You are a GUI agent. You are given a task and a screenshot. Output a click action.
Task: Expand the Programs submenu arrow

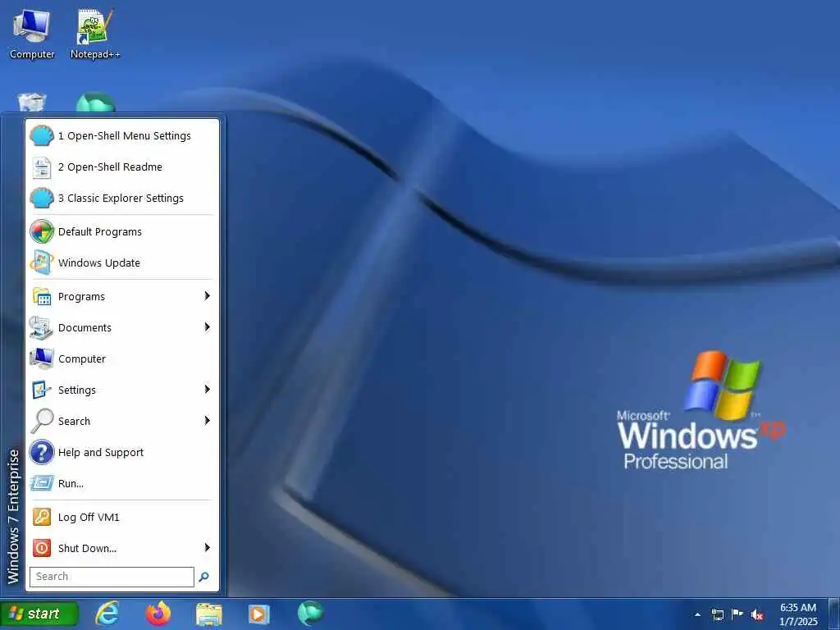[x=208, y=296]
